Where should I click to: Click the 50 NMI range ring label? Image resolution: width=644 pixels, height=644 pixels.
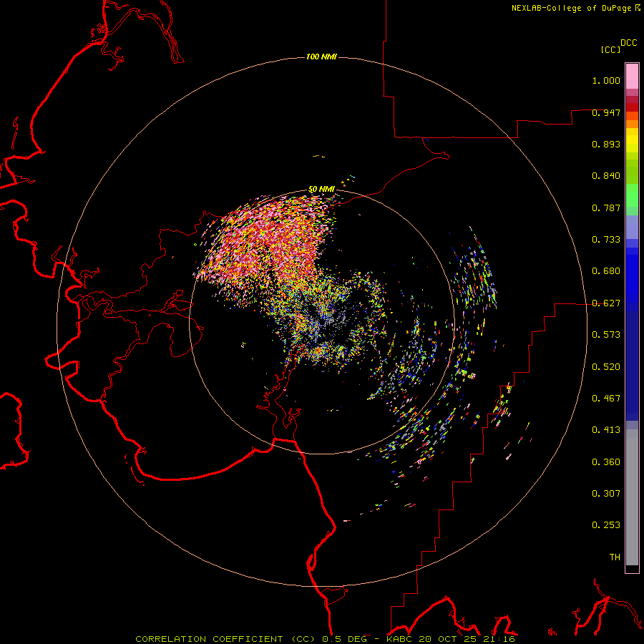coord(321,190)
